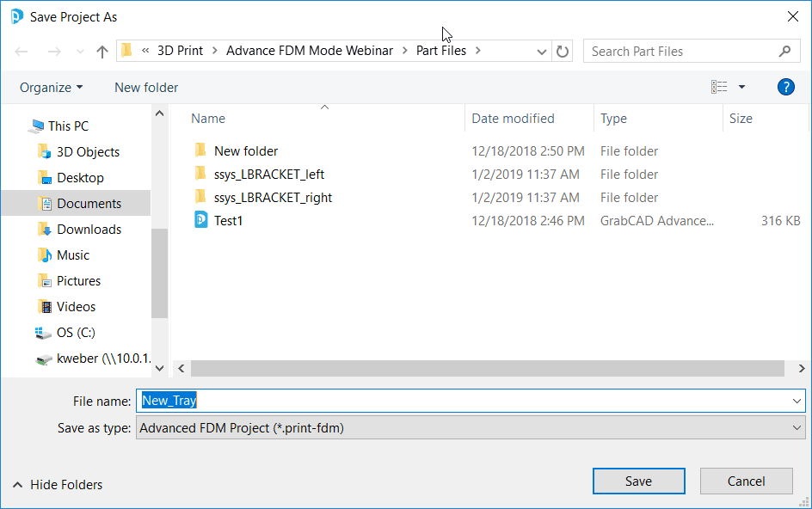This screenshot has height=509, width=812.
Task: Open the Organize menu
Action: coord(51,88)
